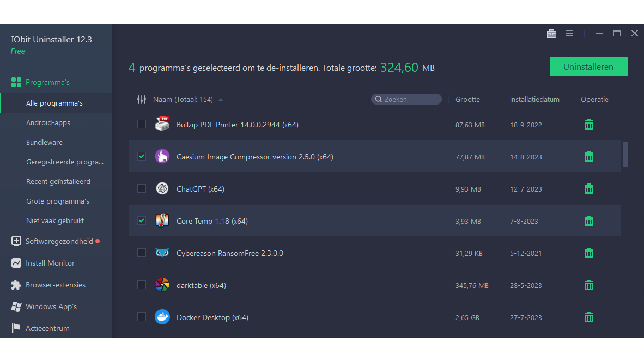Switch to Grote programma's list
The height and width of the screenshot is (362, 644).
[x=58, y=201]
